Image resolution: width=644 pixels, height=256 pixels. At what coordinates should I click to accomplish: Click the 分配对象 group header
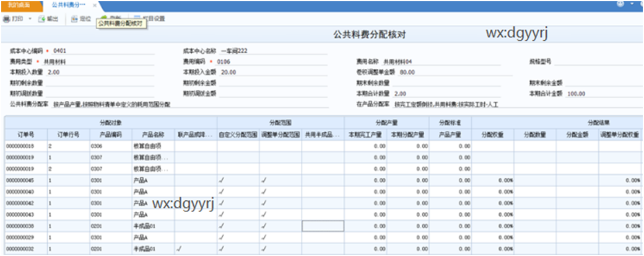[x=110, y=123]
